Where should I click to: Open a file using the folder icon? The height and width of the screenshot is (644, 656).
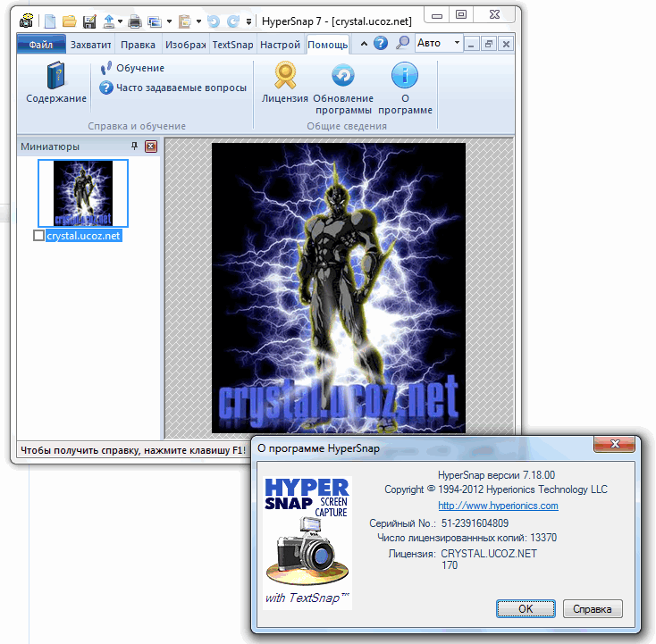click(x=70, y=21)
